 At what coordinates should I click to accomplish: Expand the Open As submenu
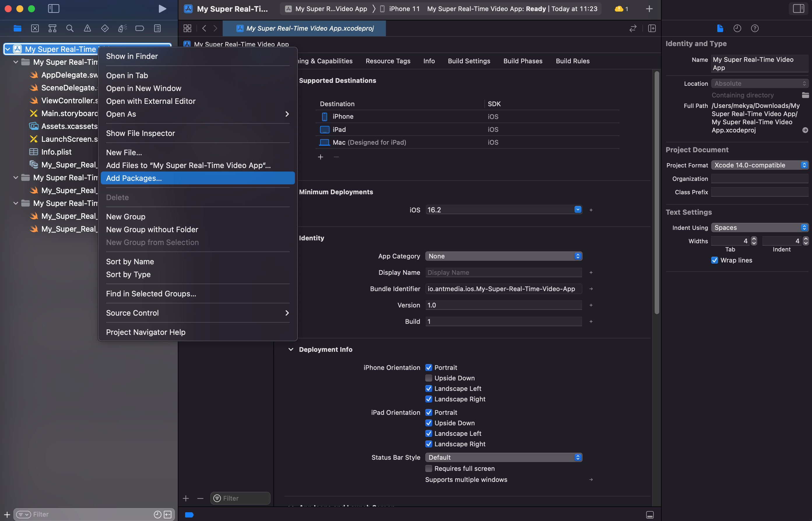coord(198,114)
